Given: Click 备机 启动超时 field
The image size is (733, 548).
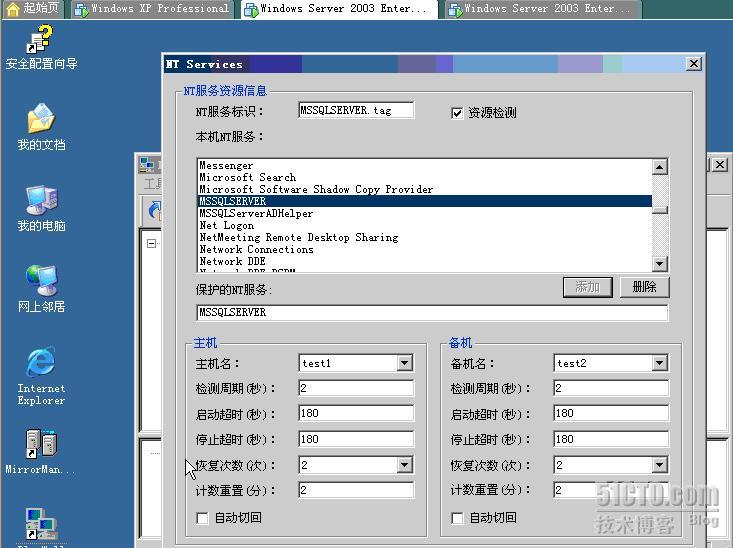Looking at the screenshot, I should coord(611,413).
